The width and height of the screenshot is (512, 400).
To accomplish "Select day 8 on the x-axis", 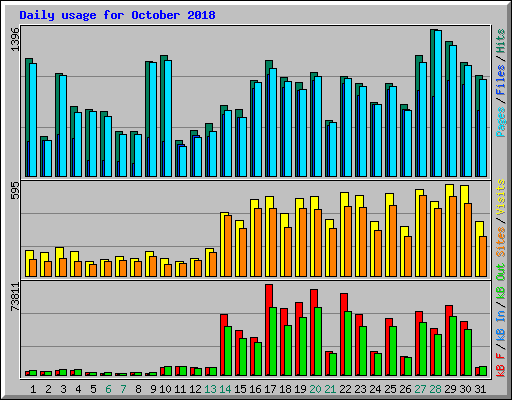I will (138, 389).
